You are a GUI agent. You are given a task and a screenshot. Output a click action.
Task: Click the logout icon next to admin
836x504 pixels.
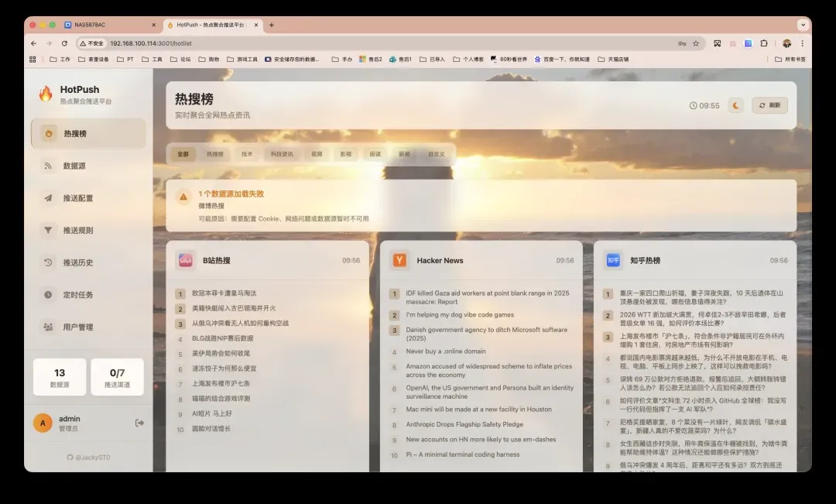coord(139,423)
